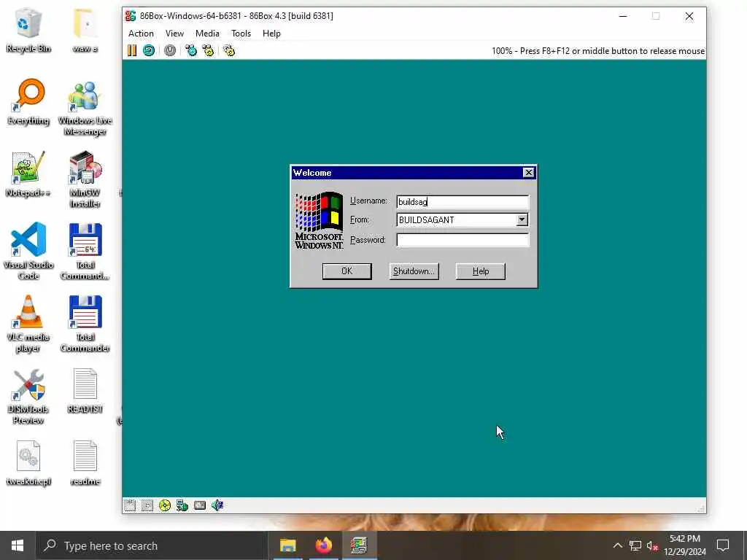The image size is (747, 560).
Task: Expand the From domain dropdown arrow
Action: (x=522, y=219)
